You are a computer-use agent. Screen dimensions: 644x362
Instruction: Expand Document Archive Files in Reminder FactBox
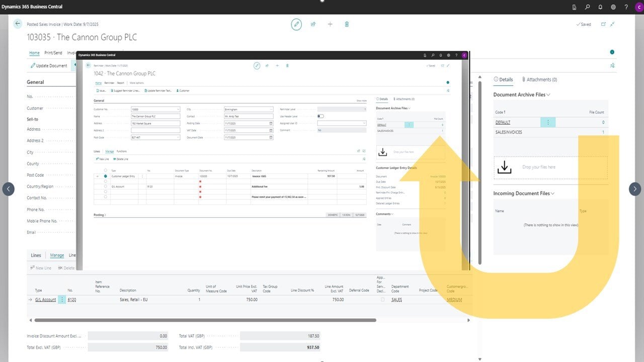pyautogui.click(x=393, y=108)
